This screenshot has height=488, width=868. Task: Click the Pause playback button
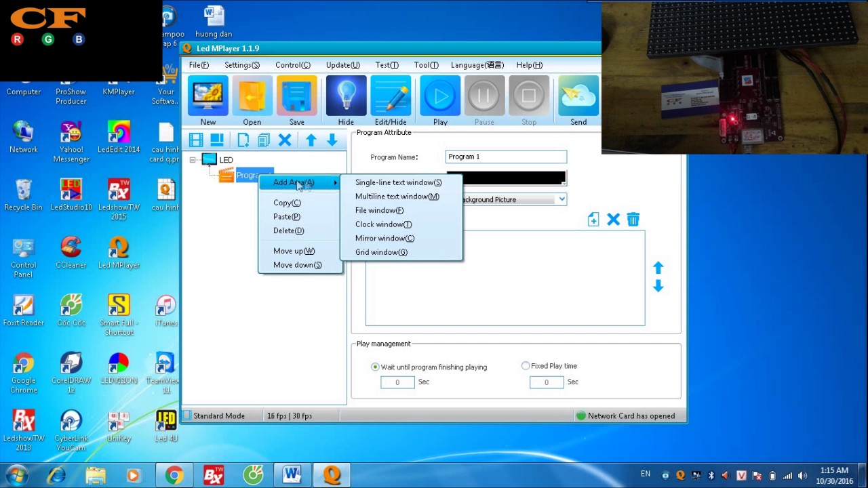pyautogui.click(x=484, y=96)
